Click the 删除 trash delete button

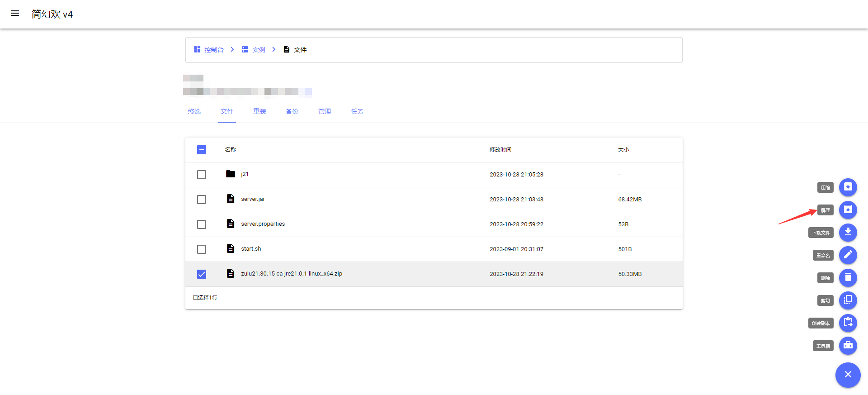848,278
